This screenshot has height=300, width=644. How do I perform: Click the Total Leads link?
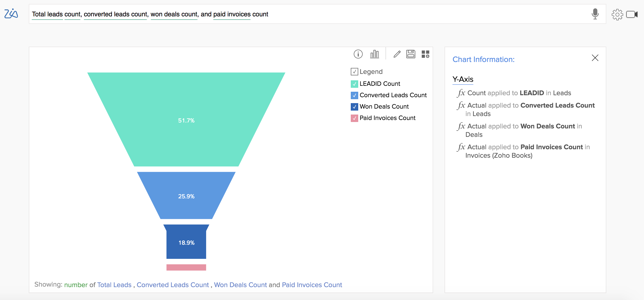click(114, 285)
